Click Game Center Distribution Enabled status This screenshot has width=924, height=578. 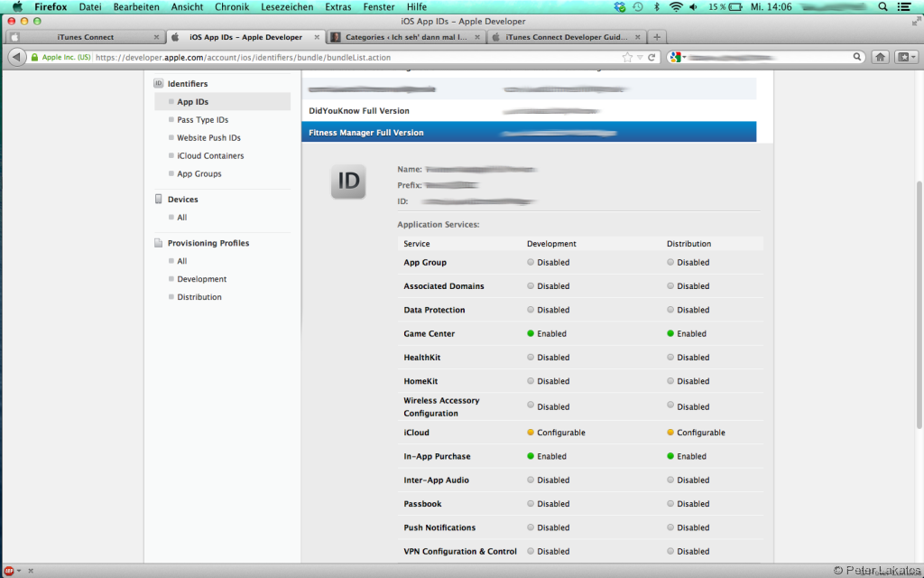pos(686,333)
